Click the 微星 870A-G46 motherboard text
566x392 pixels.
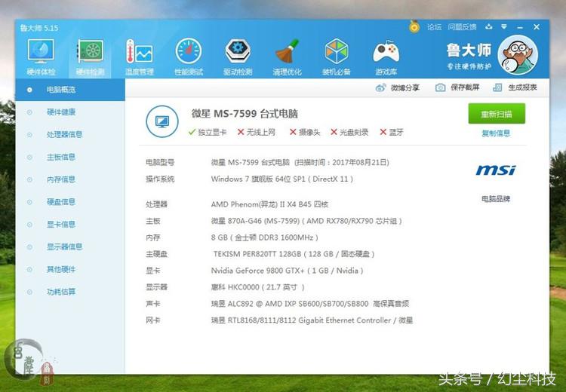pyautogui.click(x=306, y=221)
